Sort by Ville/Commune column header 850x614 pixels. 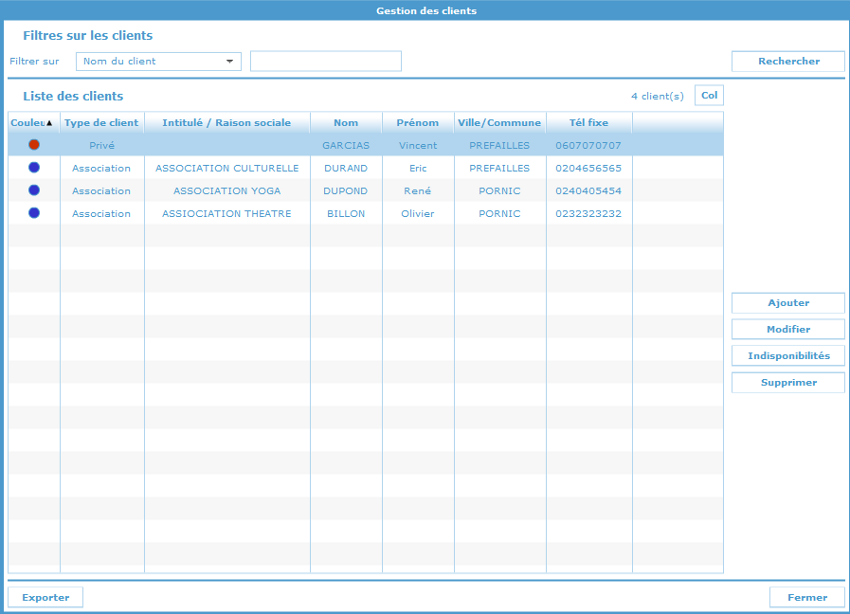click(500, 122)
